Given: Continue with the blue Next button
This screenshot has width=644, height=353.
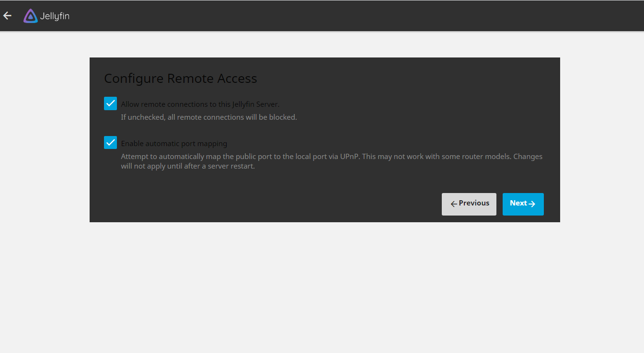Looking at the screenshot, I should point(523,204).
